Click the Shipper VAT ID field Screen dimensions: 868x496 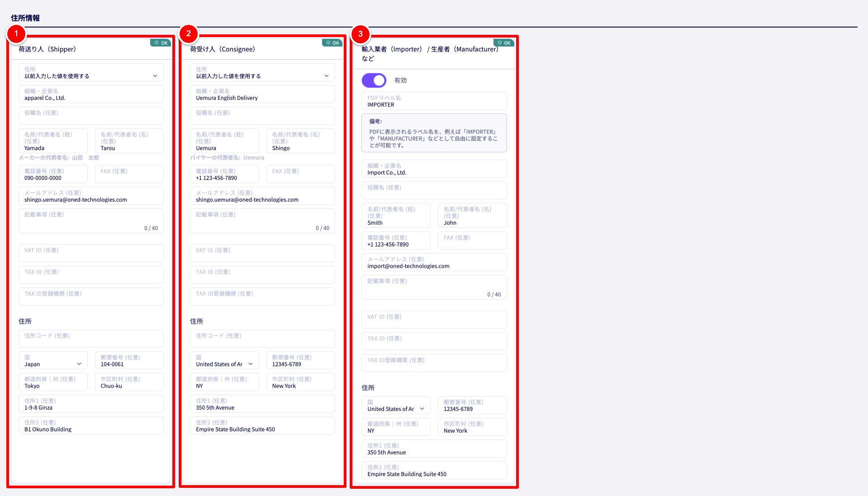click(91, 253)
